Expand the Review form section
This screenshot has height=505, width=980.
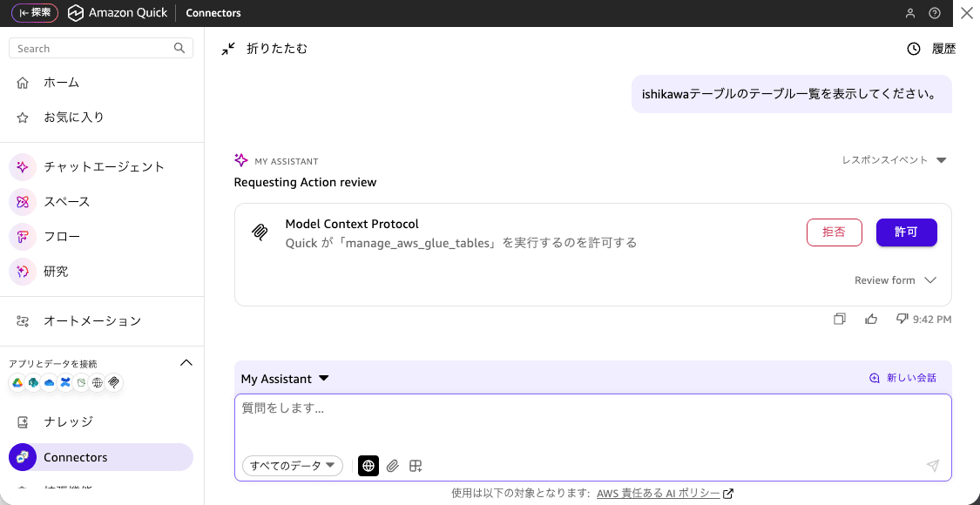896,280
